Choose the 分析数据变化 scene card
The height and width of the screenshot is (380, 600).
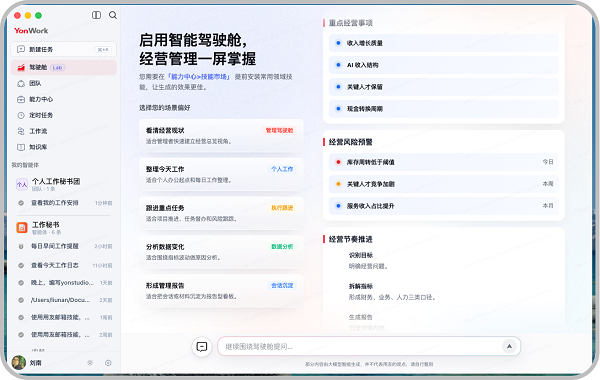(221, 252)
